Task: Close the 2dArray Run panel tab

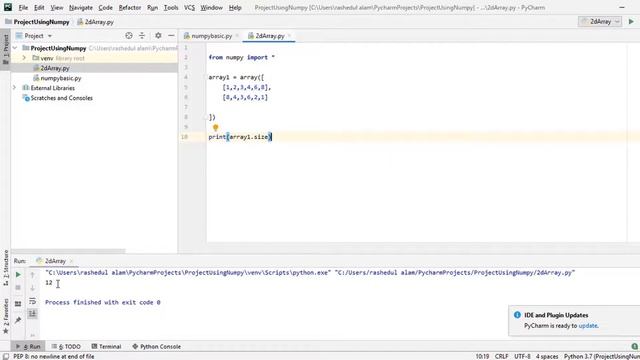Action: pos(71,261)
